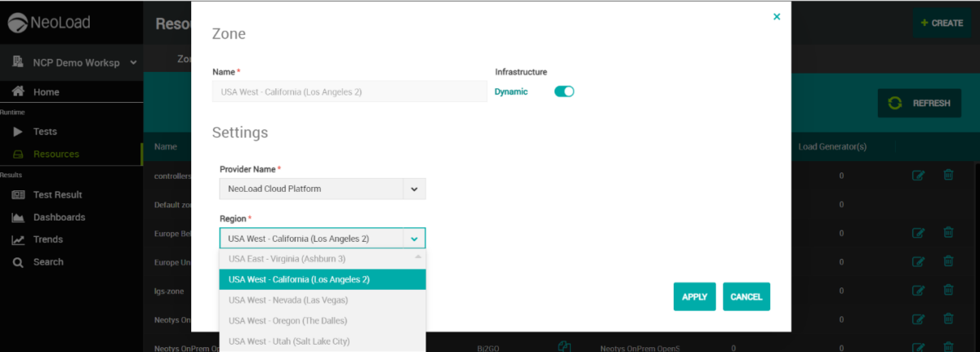Screen dimensions: 980x352
Task: Expand the NCP Demo Worksp workspace selector
Action: (73, 62)
